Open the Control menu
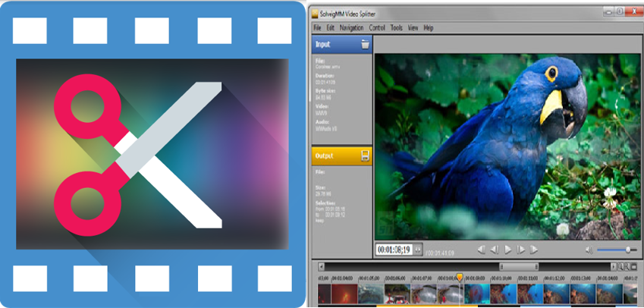Image resolution: width=644 pixels, height=308 pixels. [377, 28]
